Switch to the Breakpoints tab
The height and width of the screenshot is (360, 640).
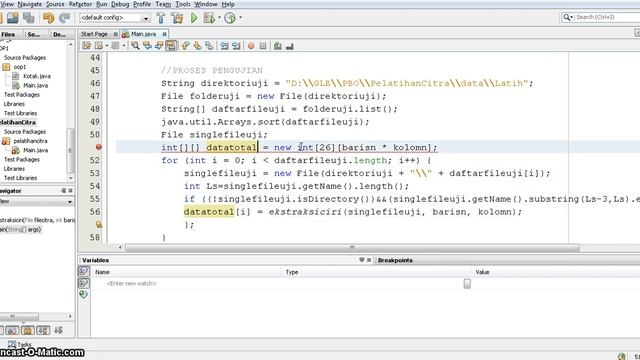(x=395, y=260)
